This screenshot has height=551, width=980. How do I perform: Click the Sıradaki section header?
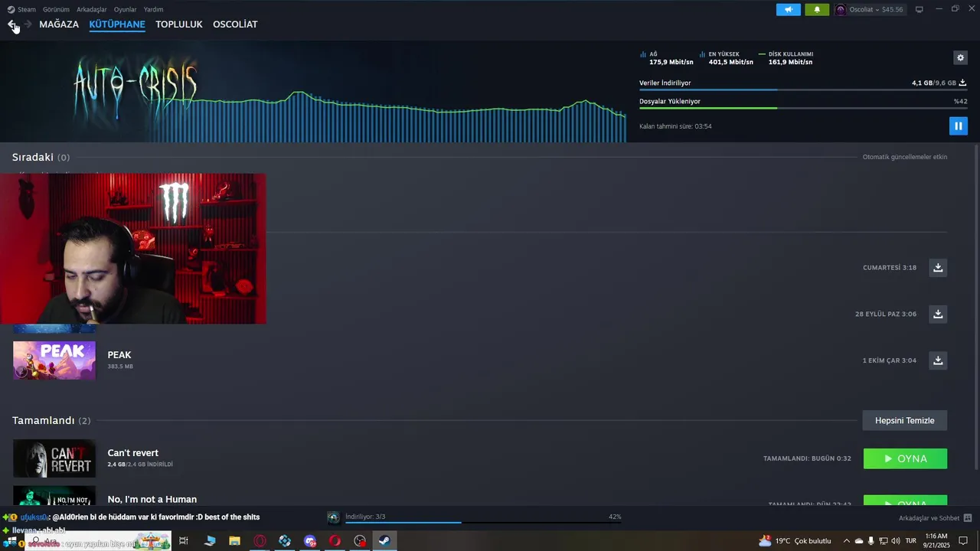(41, 157)
